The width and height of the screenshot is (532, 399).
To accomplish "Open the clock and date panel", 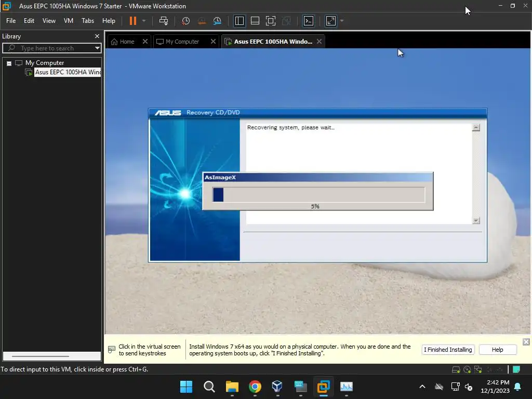I will pyautogui.click(x=495, y=387).
